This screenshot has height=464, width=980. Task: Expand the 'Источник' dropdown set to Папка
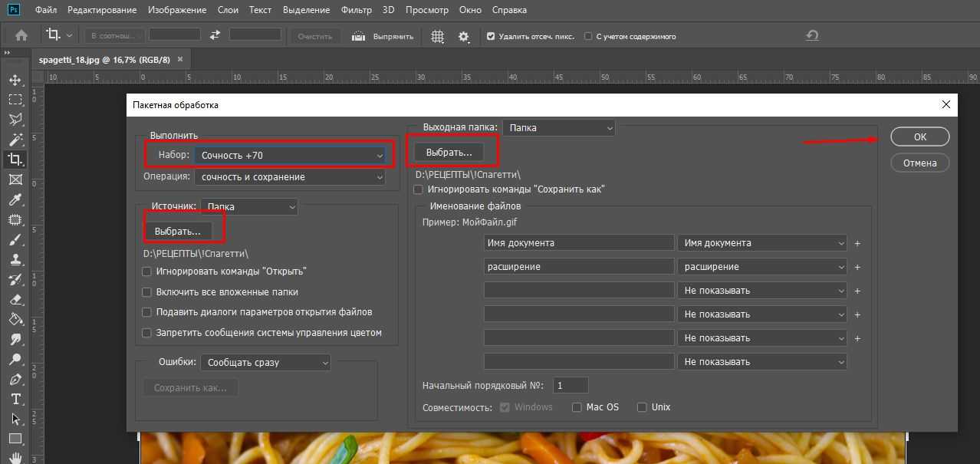[x=249, y=206]
